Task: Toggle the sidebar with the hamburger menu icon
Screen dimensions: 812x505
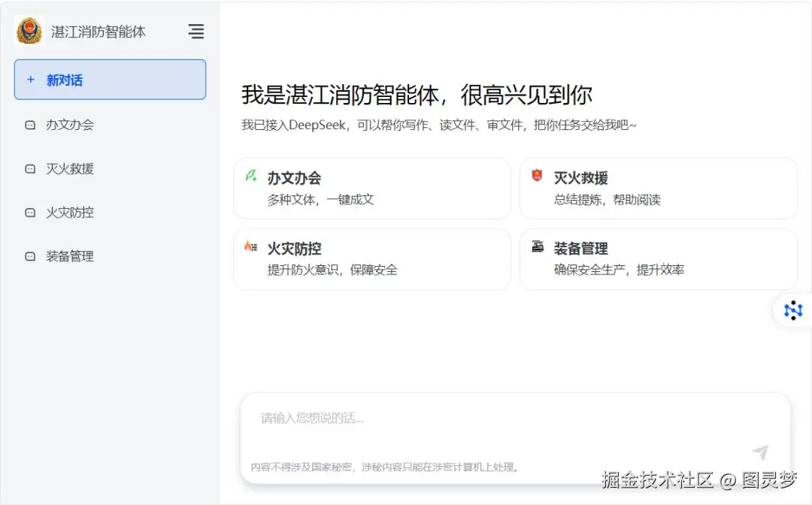Action: point(196,32)
